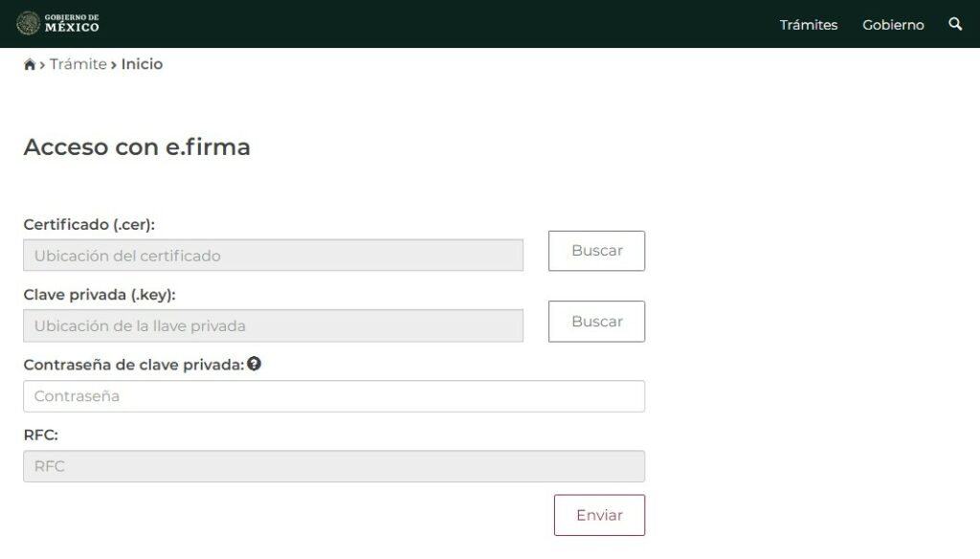Click the "Acceso con e.firma" heading

[137, 146]
